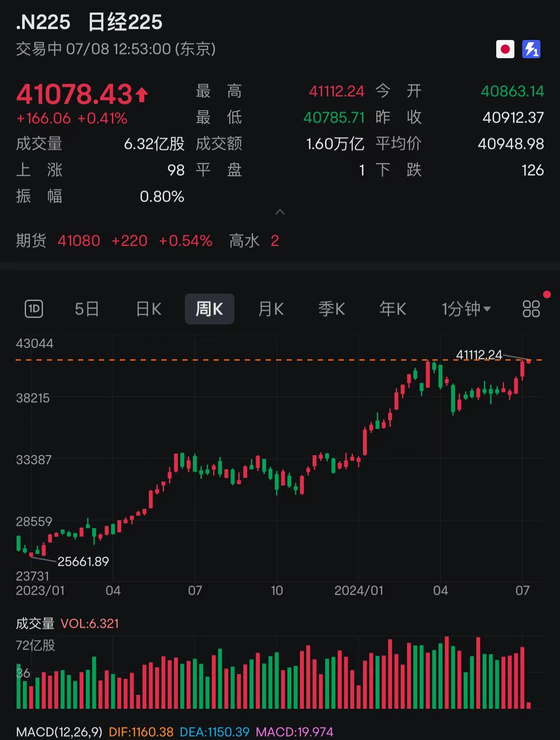This screenshot has height=740, width=560.
Task: Switch to the 日K chart tab
Action: click(148, 309)
